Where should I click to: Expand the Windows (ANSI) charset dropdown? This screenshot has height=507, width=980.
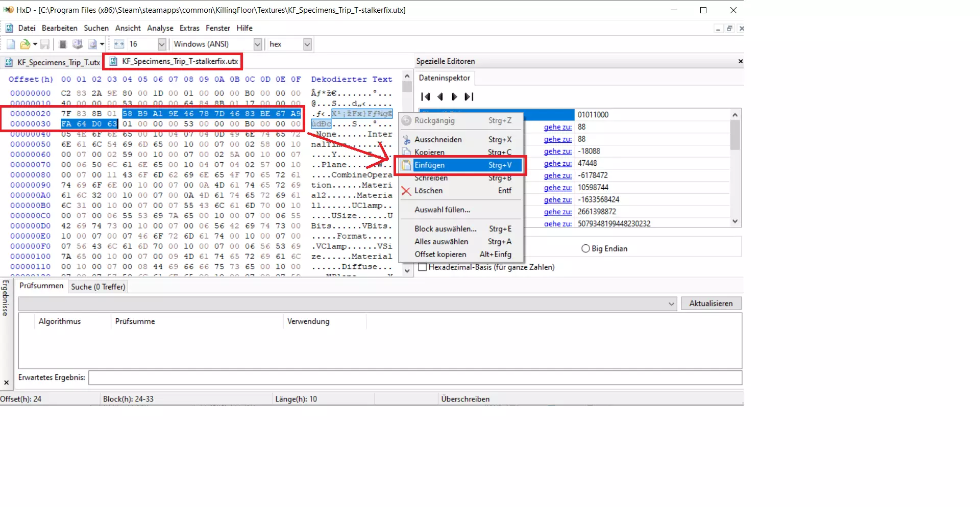pos(258,44)
